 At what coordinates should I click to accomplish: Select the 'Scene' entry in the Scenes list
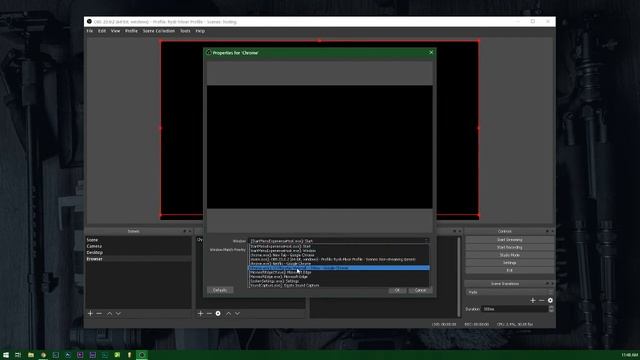pyautogui.click(x=138, y=240)
